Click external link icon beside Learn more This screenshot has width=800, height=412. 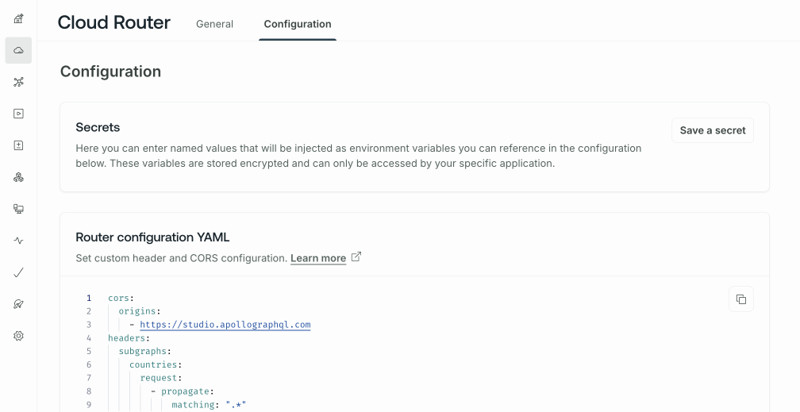coord(356,257)
